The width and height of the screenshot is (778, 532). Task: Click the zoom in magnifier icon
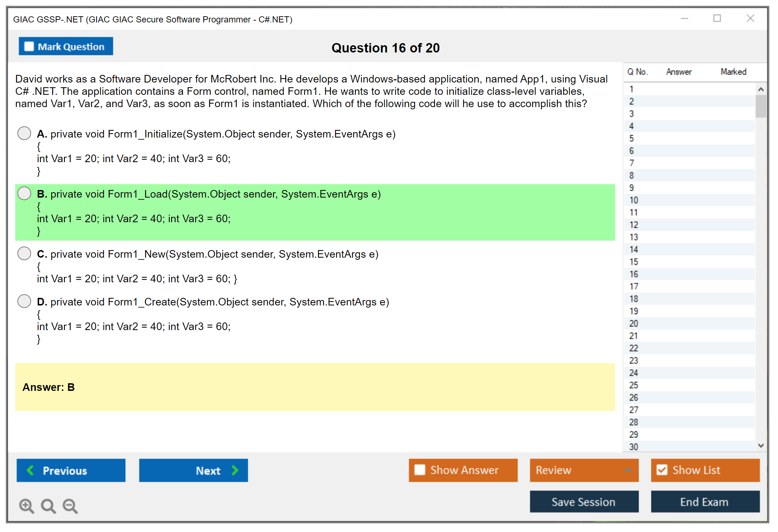pos(26,506)
